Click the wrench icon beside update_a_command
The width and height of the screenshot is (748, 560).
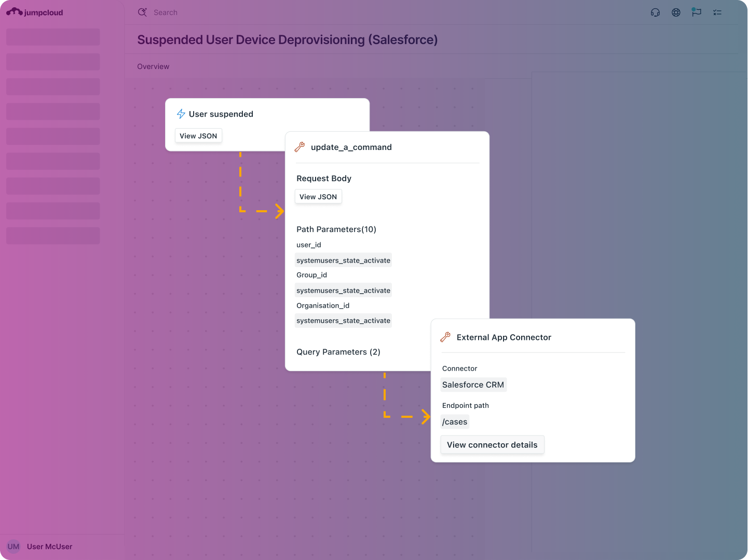[x=300, y=147]
